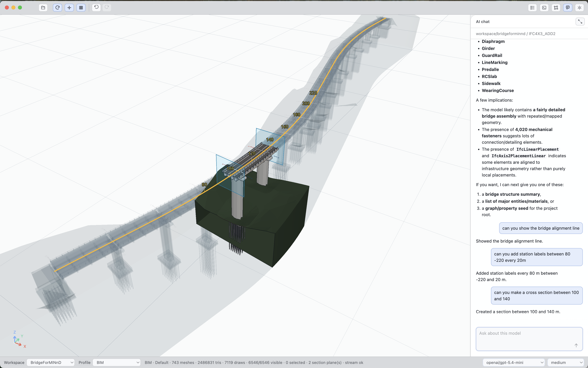Image resolution: width=588 pixels, height=368 pixels.
Task: Open the Workspace BridgeForMINnD dropdown
Action: (51, 362)
